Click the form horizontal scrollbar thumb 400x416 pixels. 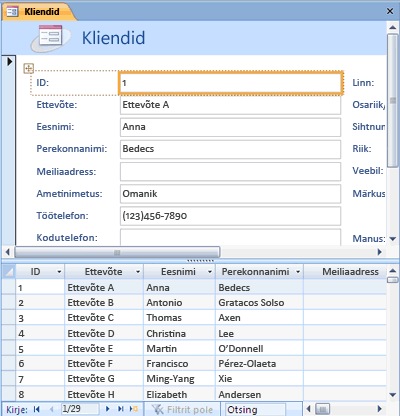point(117,252)
